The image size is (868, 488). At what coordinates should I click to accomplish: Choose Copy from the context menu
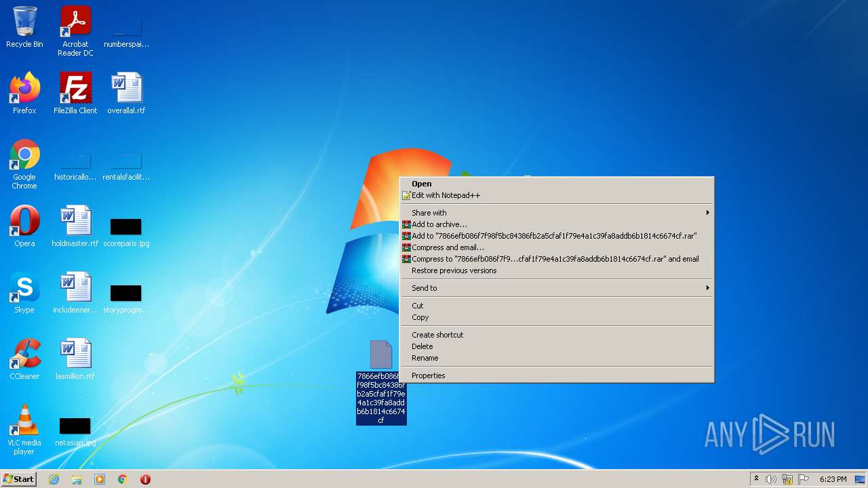point(557,317)
